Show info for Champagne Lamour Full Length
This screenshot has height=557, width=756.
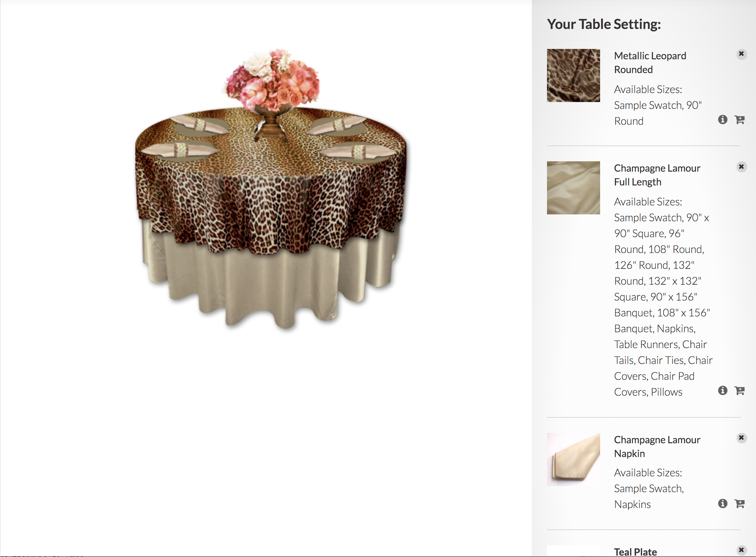[723, 391]
